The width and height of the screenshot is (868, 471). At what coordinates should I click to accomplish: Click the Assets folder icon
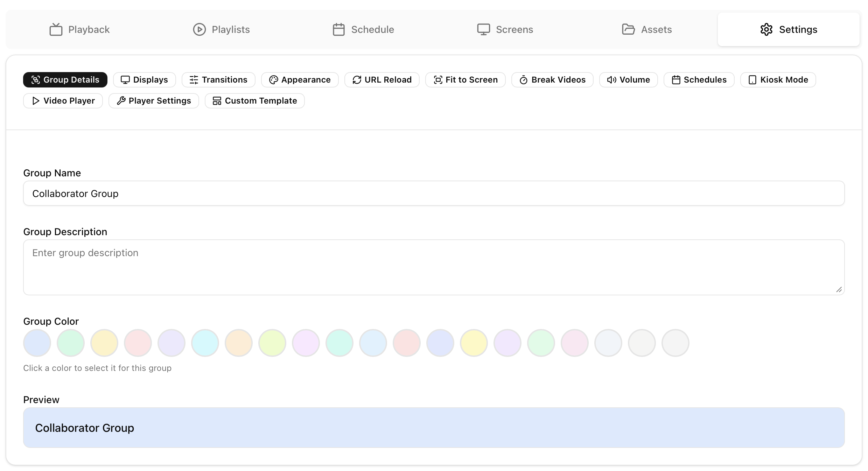coord(628,29)
